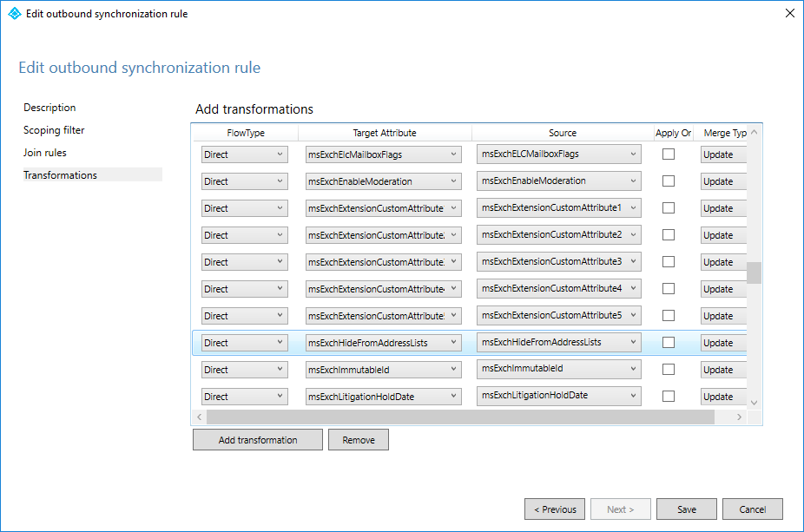Open Source dropdown msExchExtensionCustomAttribute5
804x532 pixels.
point(559,315)
